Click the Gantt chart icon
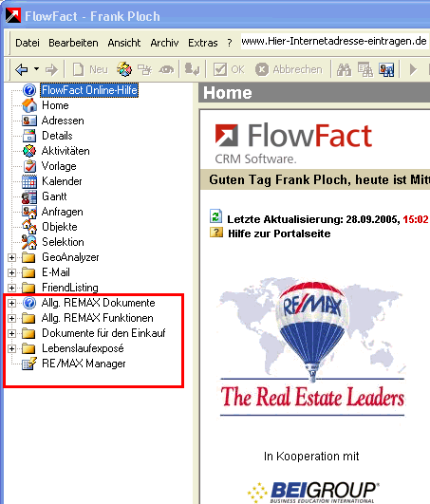The height and width of the screenshot is (504, 430). click(29, 196)
